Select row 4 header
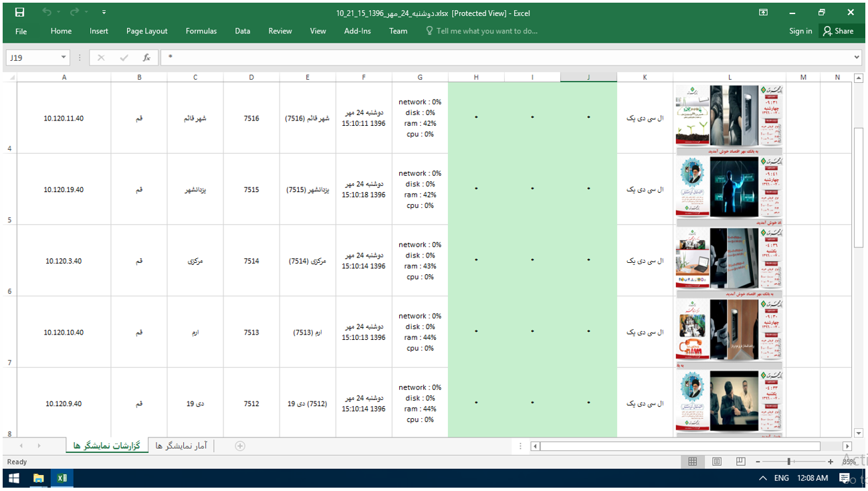 click(9, 118)
